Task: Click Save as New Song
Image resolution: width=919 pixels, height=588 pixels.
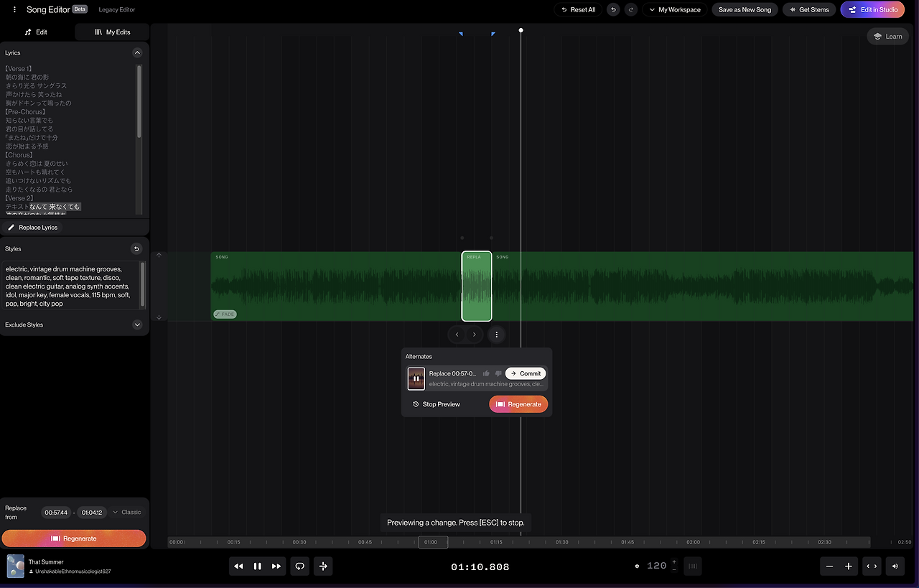Action: click(x=745, y=10)
